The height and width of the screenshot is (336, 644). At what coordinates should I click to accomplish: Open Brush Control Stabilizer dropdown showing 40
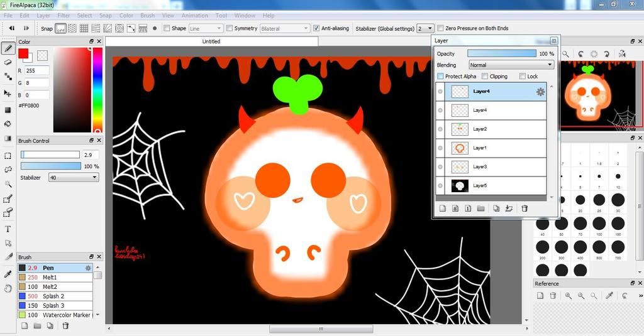74,178
